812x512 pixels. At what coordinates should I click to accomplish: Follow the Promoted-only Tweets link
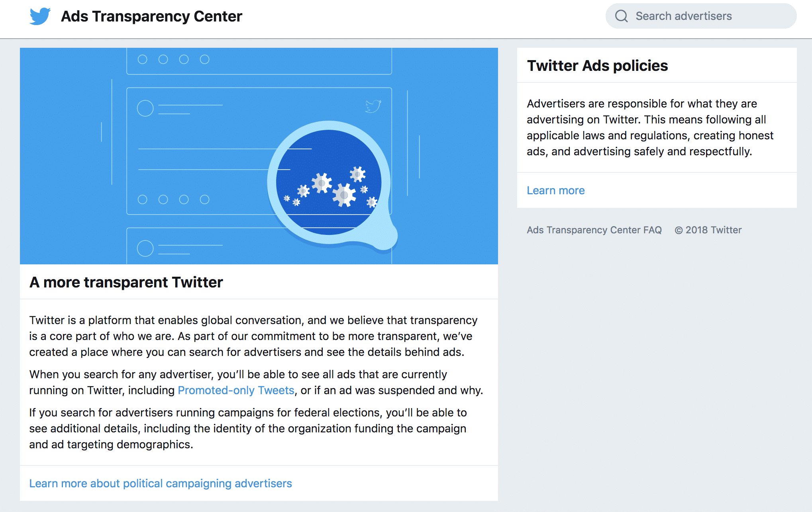tap(236, 390)
